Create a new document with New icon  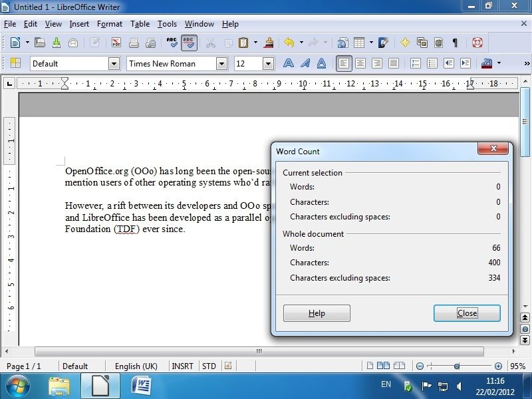[15, 43]
